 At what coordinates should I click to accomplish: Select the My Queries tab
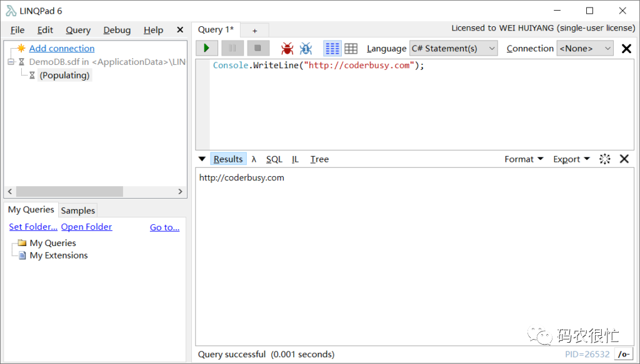click(31, 210)
